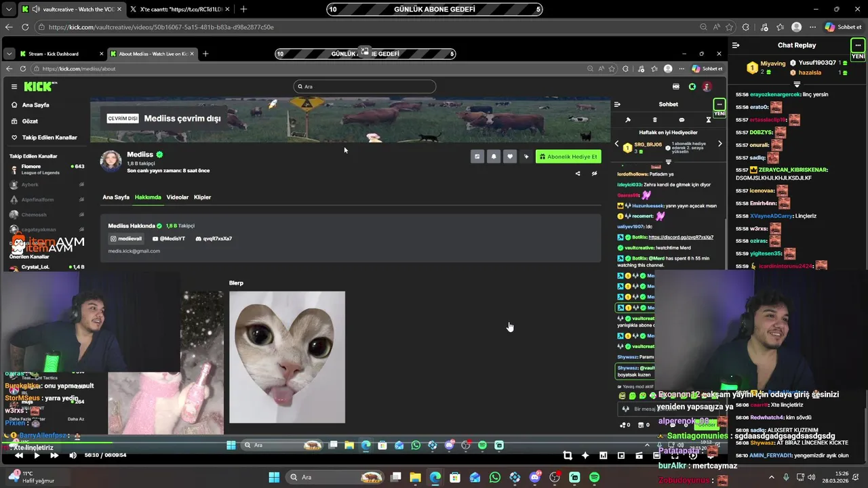Select the About Mediiss tab
This screenshot has width=868, height=488.
pos(153,54)
